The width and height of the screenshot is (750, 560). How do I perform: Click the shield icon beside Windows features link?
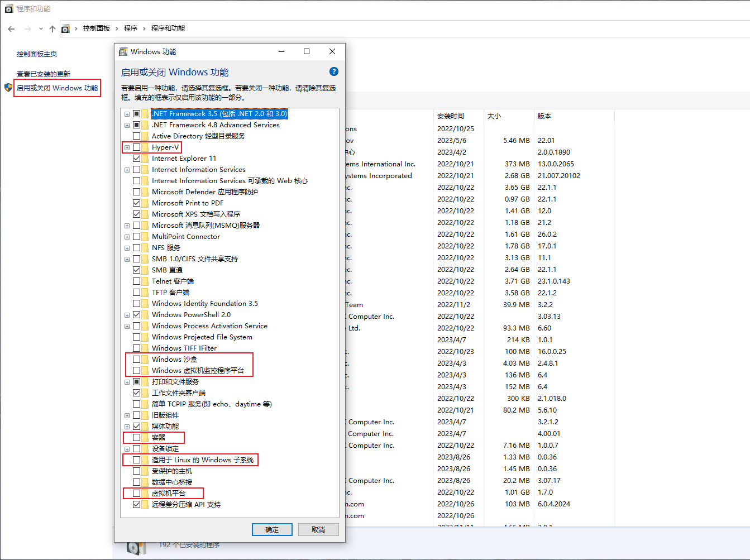pos(8,88)
